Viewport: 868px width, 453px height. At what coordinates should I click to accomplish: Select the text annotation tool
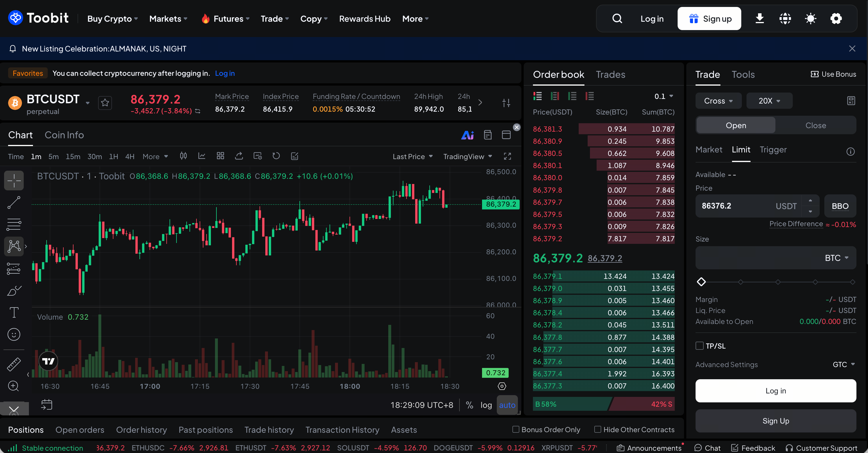point(14,312)
